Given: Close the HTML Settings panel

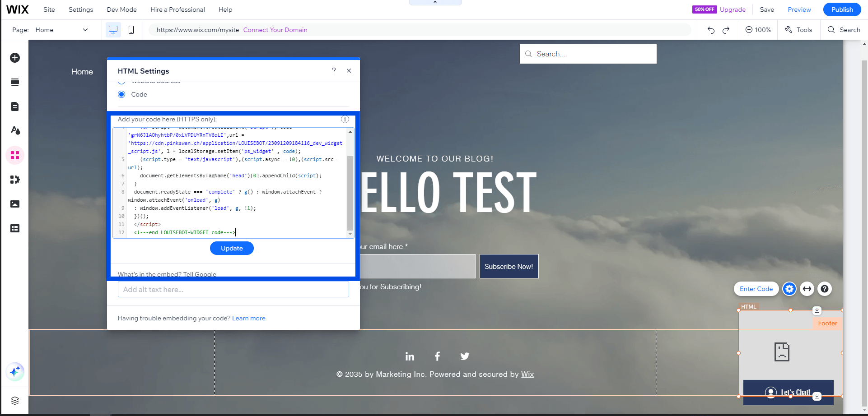Looking at the screenshot, I should pos(349,70).
